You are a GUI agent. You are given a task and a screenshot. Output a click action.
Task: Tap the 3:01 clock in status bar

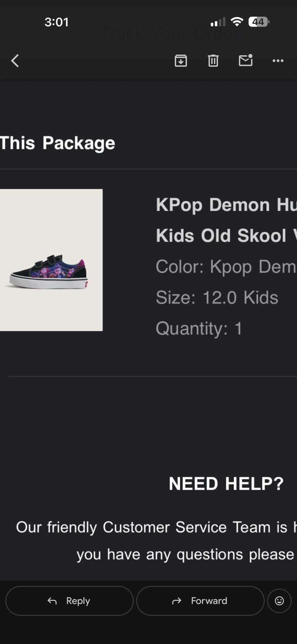(x=56, y=21)
